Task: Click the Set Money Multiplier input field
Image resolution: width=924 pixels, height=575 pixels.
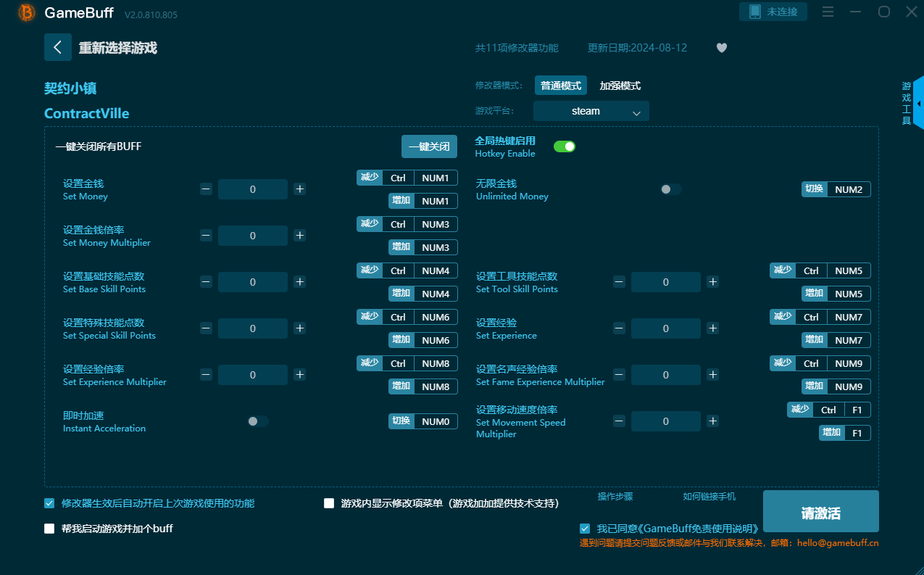Action: click(253, 236)
